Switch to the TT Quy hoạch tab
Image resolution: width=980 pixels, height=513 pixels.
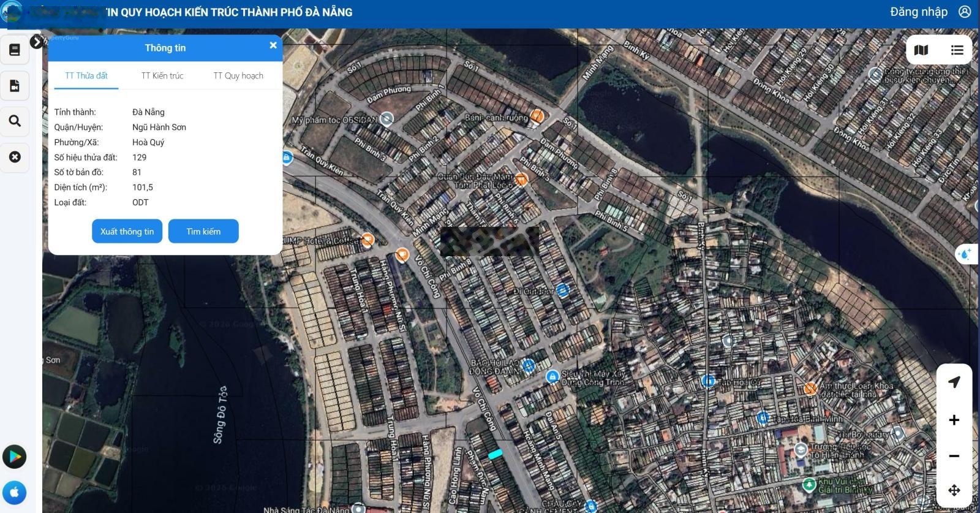238,76
